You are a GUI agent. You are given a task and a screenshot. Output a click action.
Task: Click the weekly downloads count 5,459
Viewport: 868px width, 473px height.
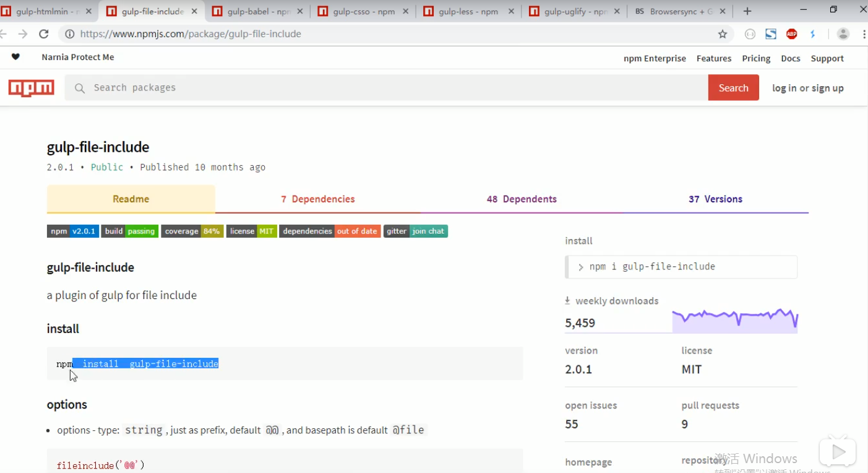[x=580, y=323]
